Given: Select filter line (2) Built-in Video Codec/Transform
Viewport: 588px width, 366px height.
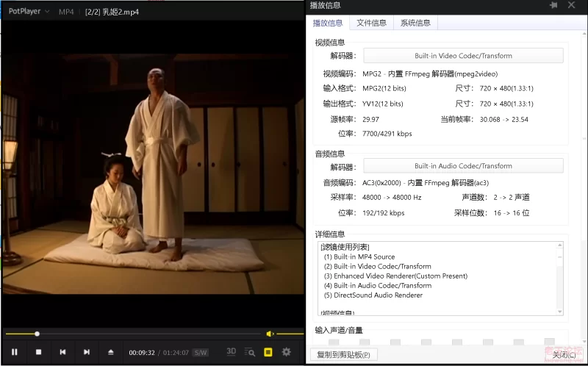Looking at the screenshot, I should pos(377,266).
